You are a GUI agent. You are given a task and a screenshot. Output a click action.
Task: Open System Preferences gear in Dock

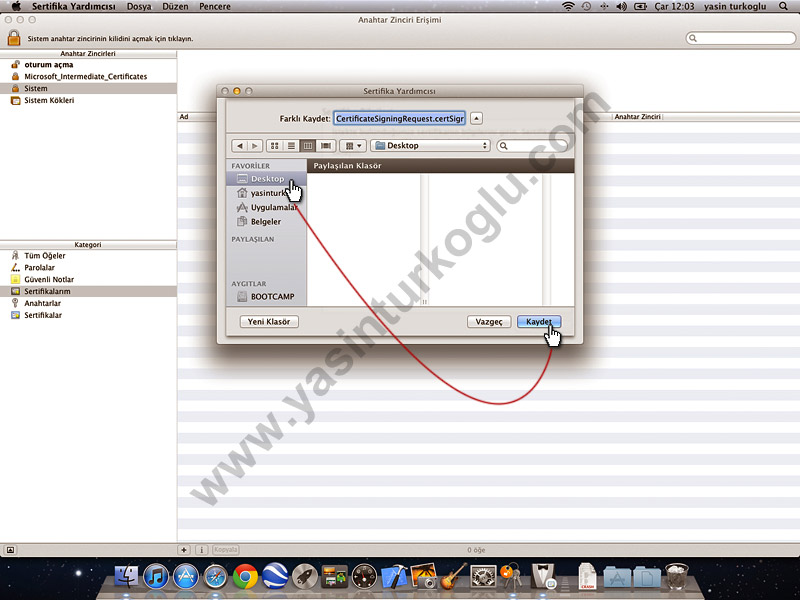click(483, 577)
